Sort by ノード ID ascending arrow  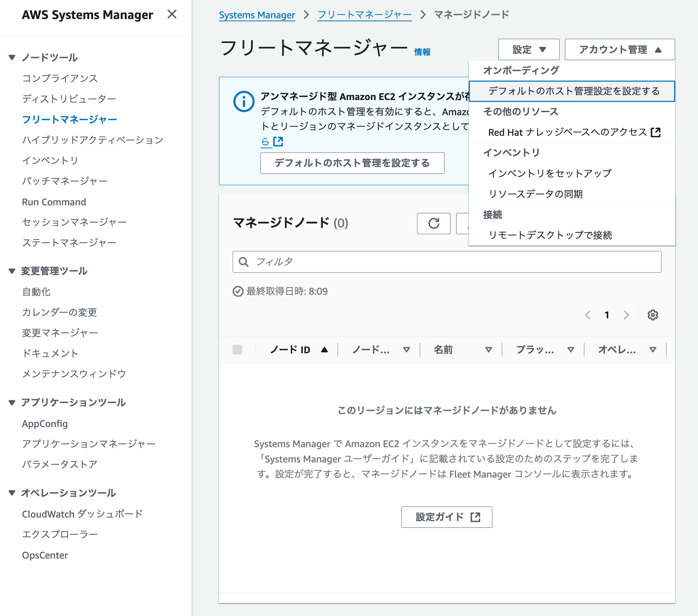click(x=324, y=349)
